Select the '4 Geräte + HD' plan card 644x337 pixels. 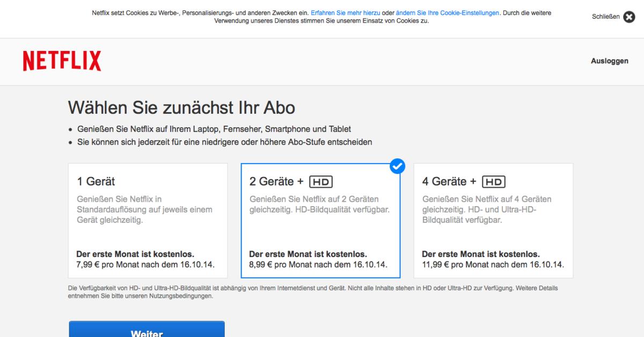click(493, 221)
